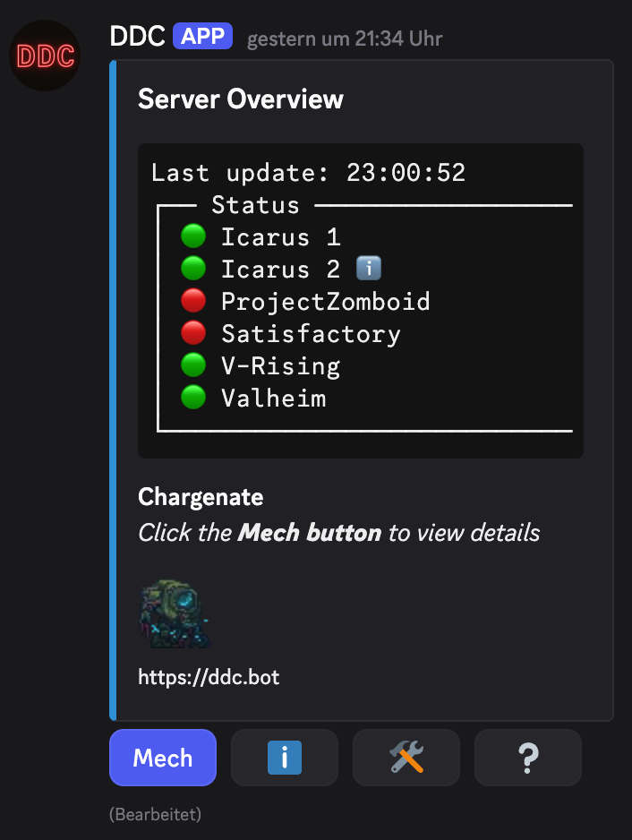Screen dimensions: 632x840
Task: Click the green status light for Valheim
Action: pyautogui.click(x=193, y=397)
